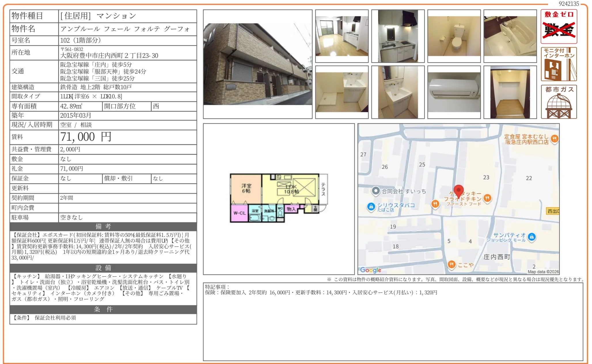The image size is (592, 364).
Task: Click the ここや restaurant map marker
Action: pos(451,264)
